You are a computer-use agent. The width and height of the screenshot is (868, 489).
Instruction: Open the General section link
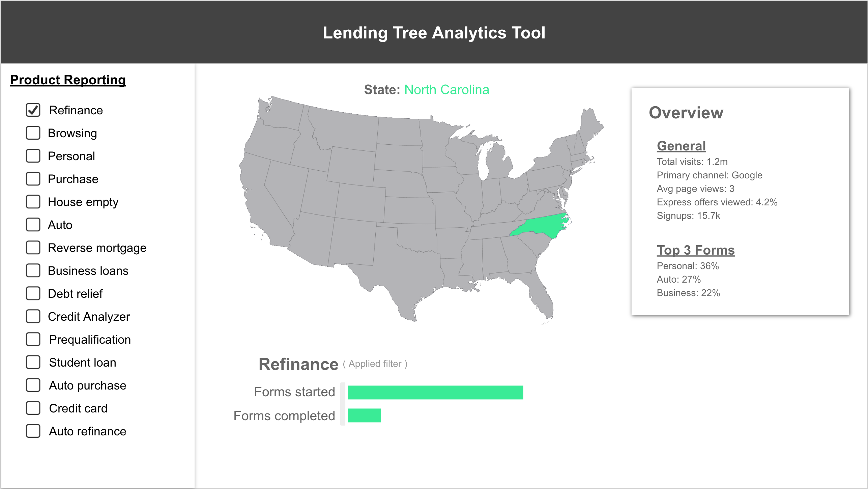[x=681, y=146]
